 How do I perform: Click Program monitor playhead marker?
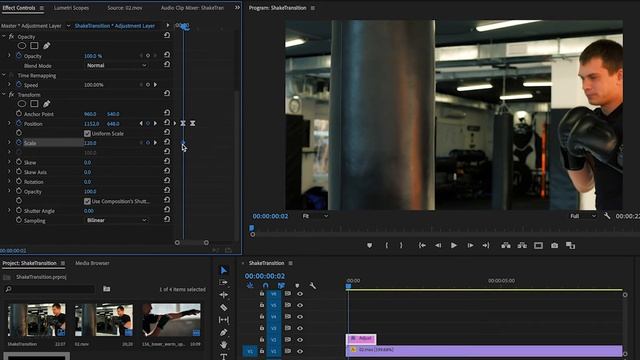251,228
